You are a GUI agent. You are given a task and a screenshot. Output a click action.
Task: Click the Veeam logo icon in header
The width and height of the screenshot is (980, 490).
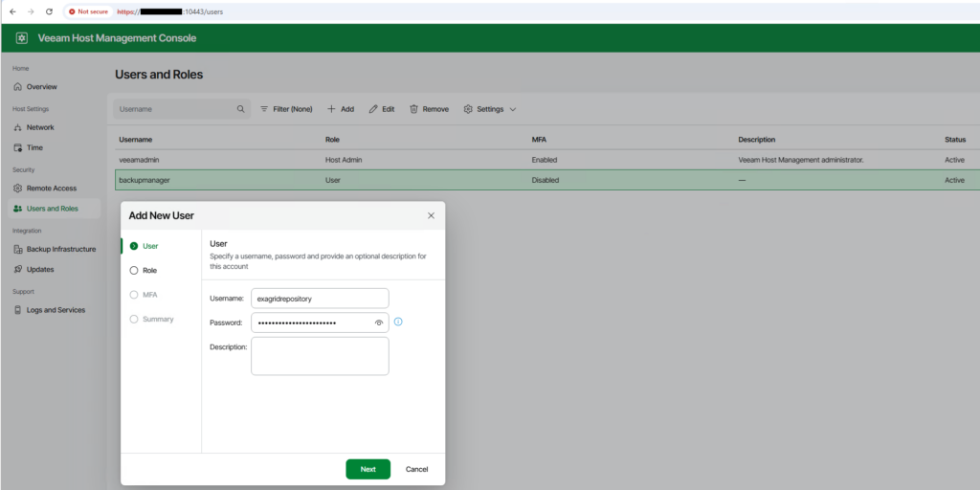pos(22,38)
